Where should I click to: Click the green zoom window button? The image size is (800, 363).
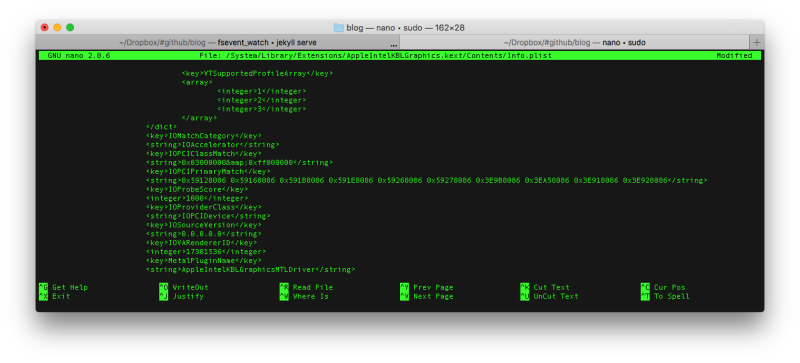coord(70,28)
